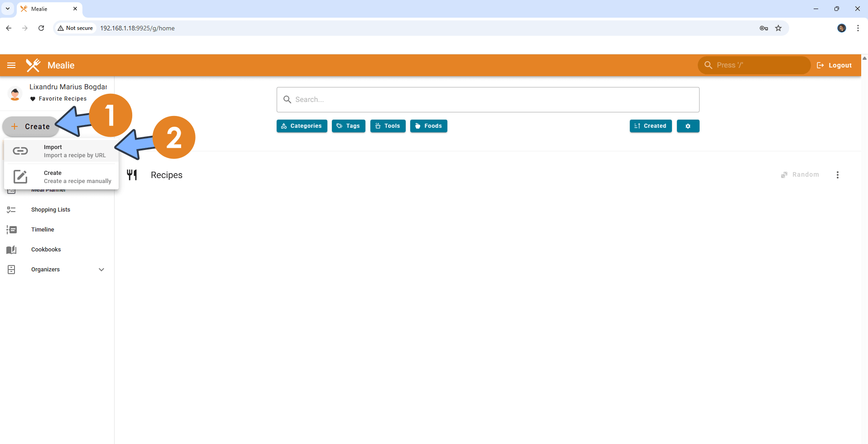Click the Mealie crossed utensils logo

pos(33,65)
